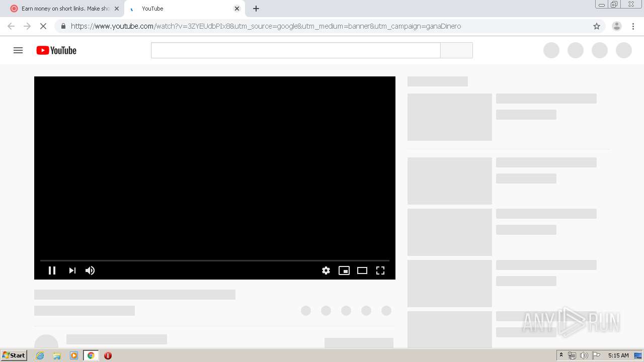Open the system volume tray icon
The image size is (644, 362).
584,355
